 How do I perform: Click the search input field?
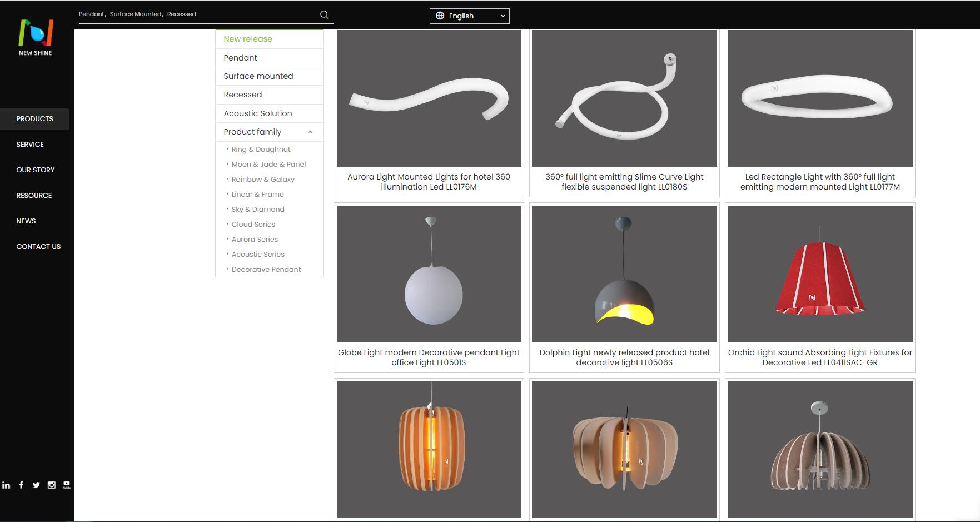coord(195,14)
